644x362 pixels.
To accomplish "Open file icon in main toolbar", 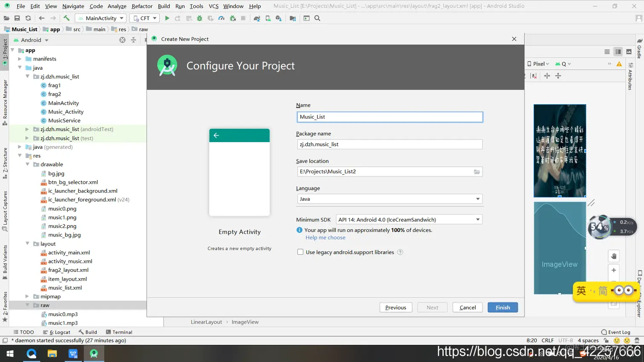I will [6, 18].
